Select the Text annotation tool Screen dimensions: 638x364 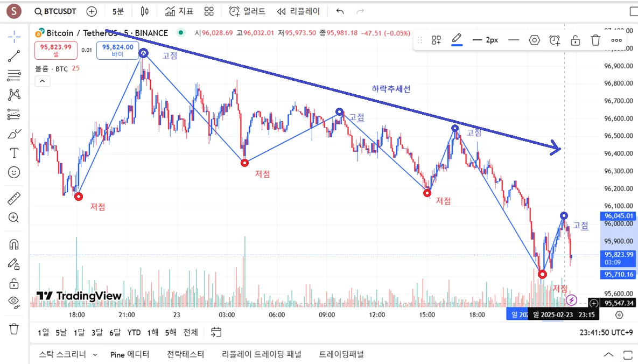point(14,153)
